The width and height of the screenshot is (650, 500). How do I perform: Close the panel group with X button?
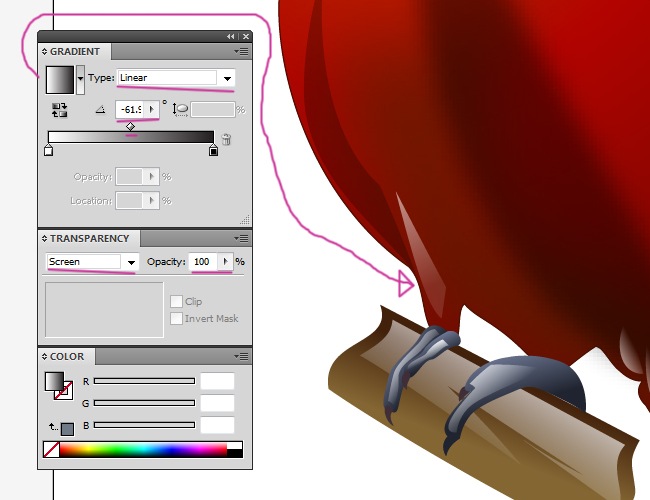point(246,36)
